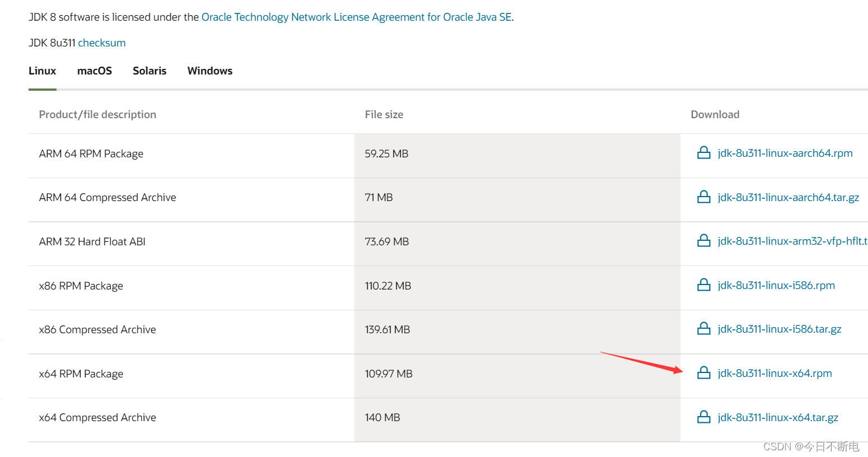This screenshot has height=457, width=868.
Task: Switch to the macOS tab
Action: pyautogui.click(x=95, y=71)
